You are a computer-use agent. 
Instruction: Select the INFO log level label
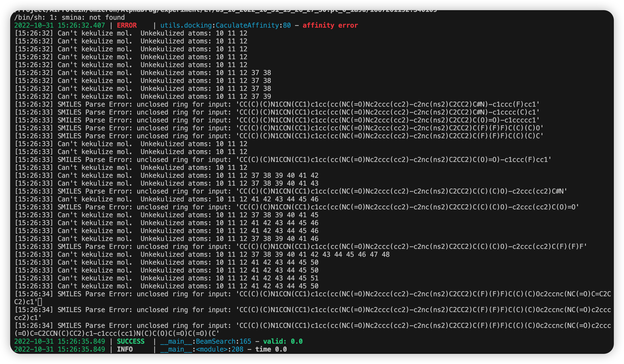point(125,349)
